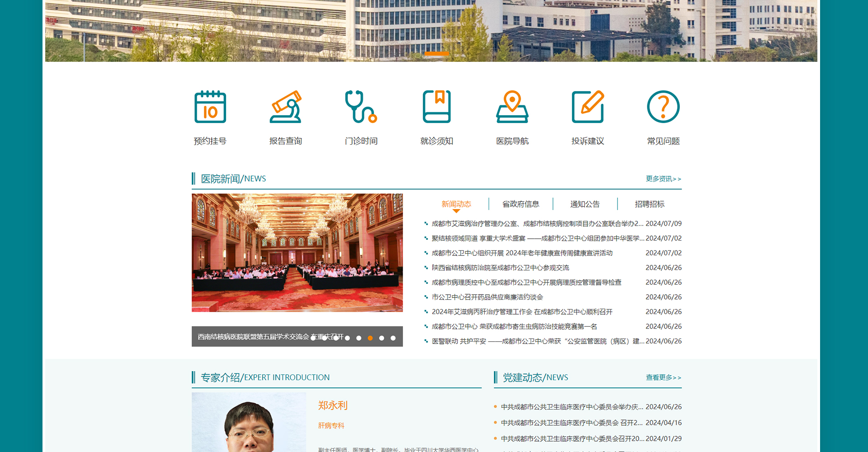Switch to the 省政府信息 tab
Viewport: 868px width, 452px height.
pyautogui.click(x=520, y=204)
